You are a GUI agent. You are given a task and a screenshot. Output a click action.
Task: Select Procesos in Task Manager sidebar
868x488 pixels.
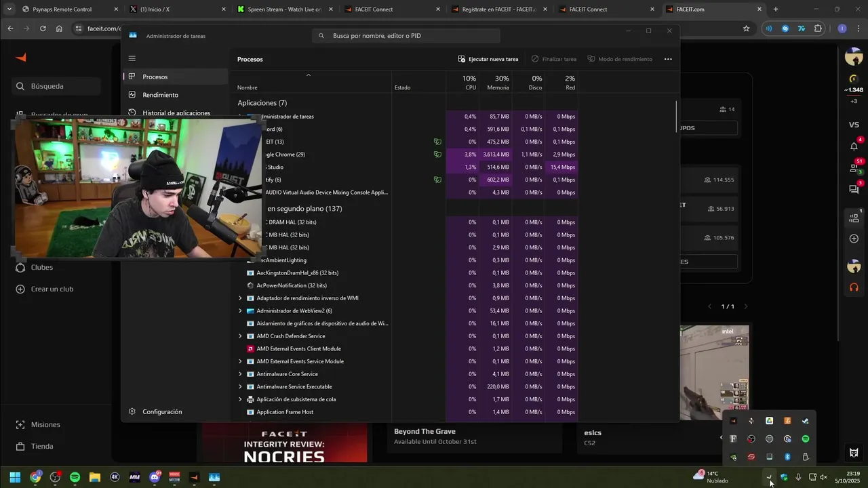click(176, 77)
